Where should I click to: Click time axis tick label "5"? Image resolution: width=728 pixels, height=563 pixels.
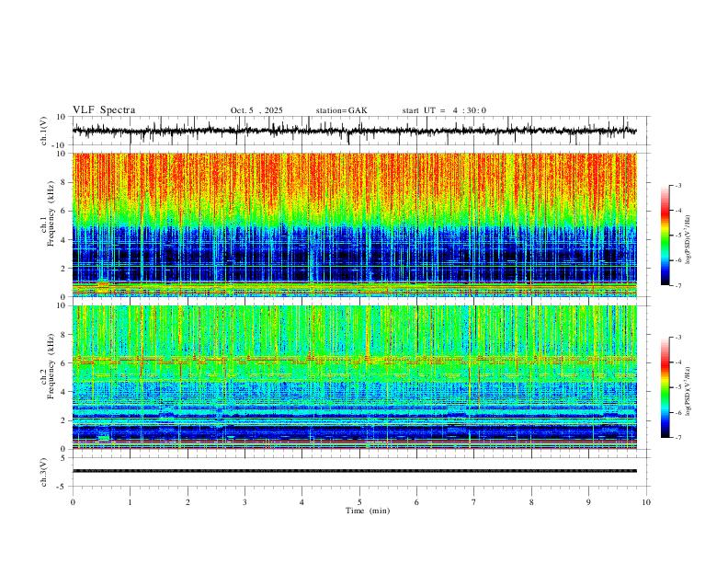click(x=359, y=502)
